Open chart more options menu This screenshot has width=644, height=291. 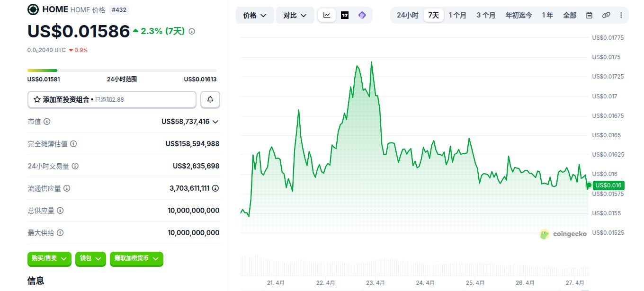[x=621, y=15]
